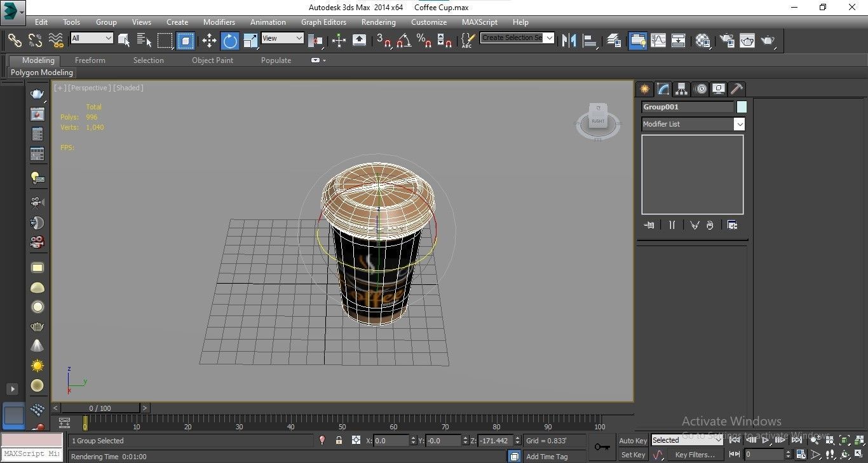The width and height of the screenshot is (868, 463).
Task: Click the Set Key button
Action: pos(633,455)
